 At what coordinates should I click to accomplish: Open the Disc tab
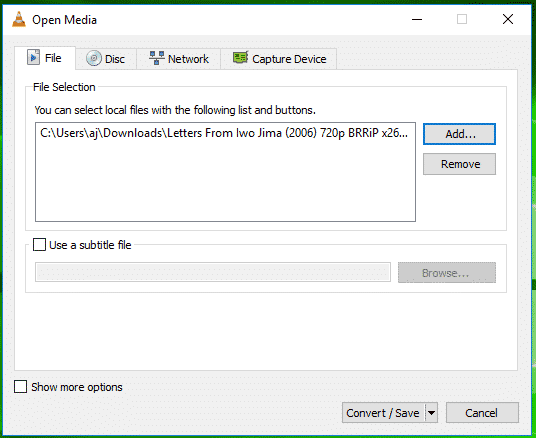click(x=106, y=59)
